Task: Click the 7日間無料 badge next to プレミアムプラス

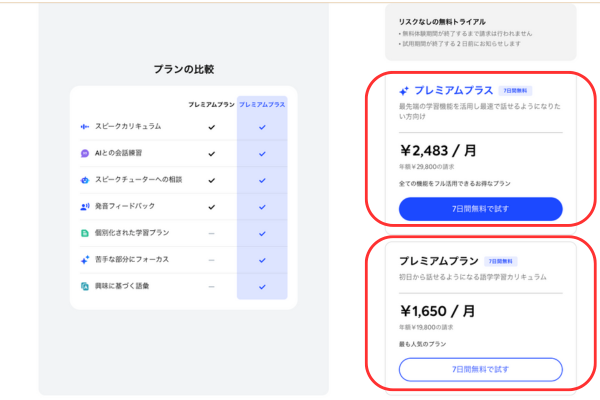Action: [x=515, y=90]
